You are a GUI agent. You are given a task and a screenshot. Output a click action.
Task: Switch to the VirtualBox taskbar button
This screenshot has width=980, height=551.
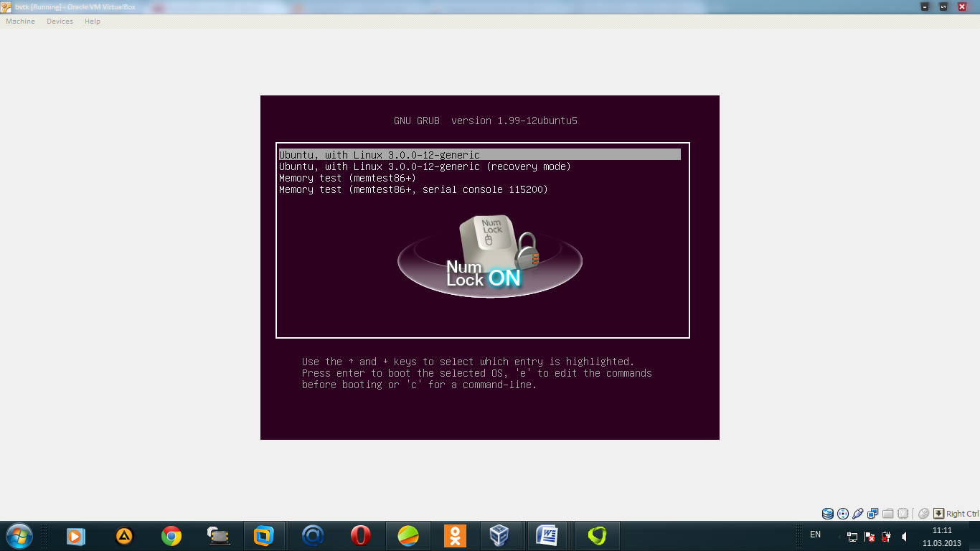(x=499, y=536)
